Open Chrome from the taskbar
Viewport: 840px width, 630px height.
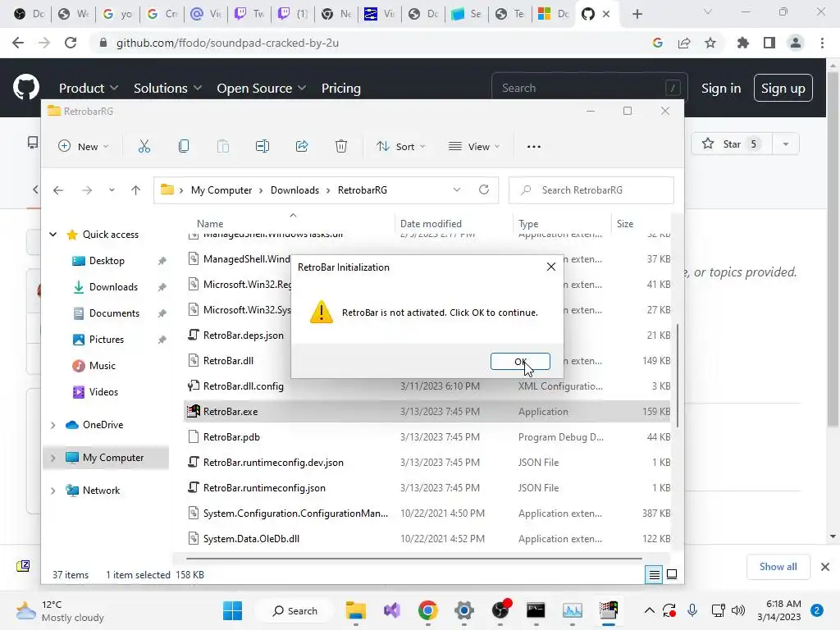coord(427,610)
